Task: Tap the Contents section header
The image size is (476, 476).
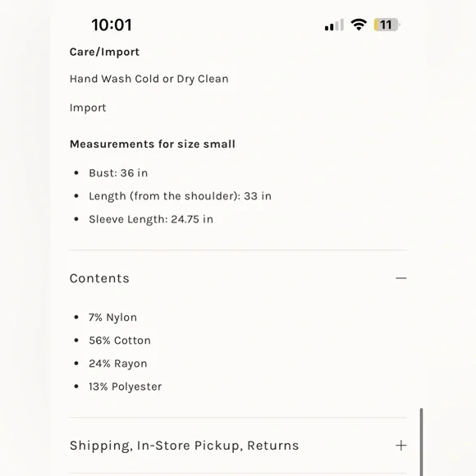Action: pyautogui.click(x=238, y=278)
